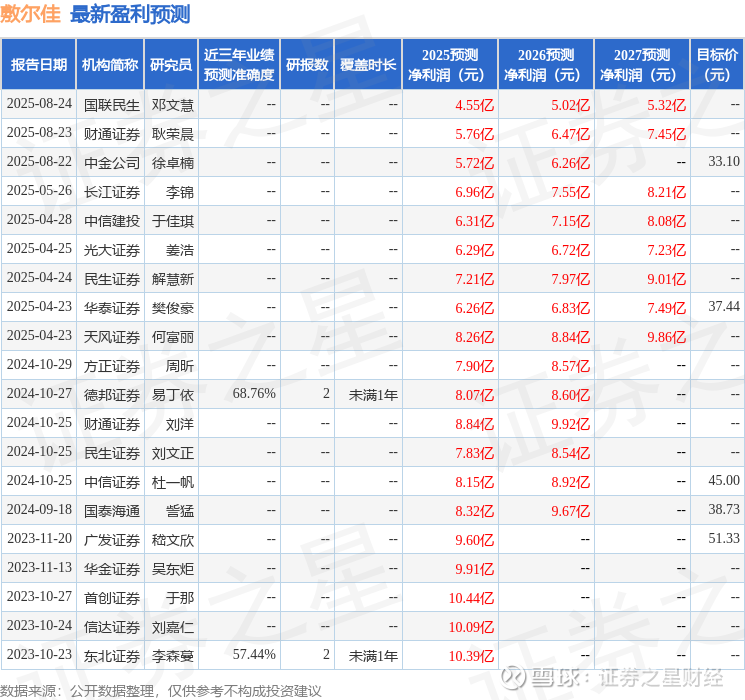The height and width of the screenshot is (700, 745).
Task: Click the 57.44% accuracy value
Action: pyautogui.click(x=254, y=654)
